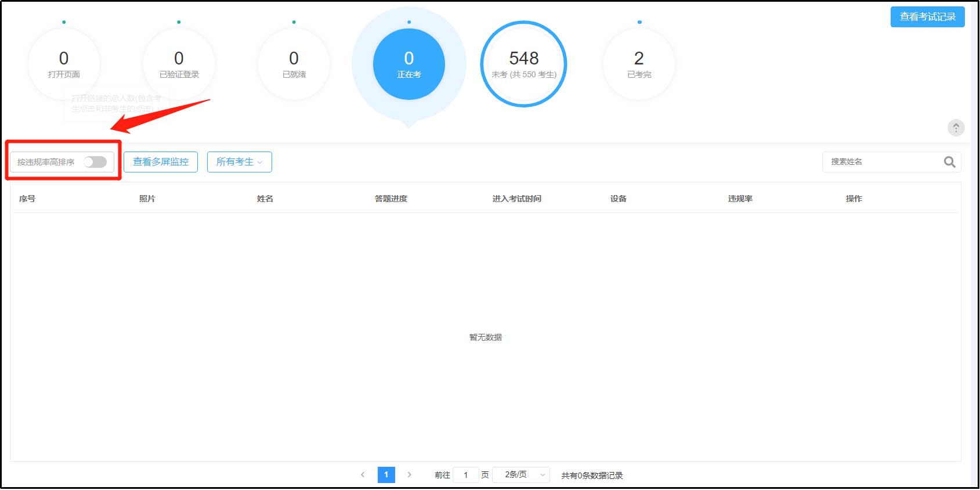Select the 未考 548 status circle
Screen dimensions: 980x490
(x=524, y=64)
